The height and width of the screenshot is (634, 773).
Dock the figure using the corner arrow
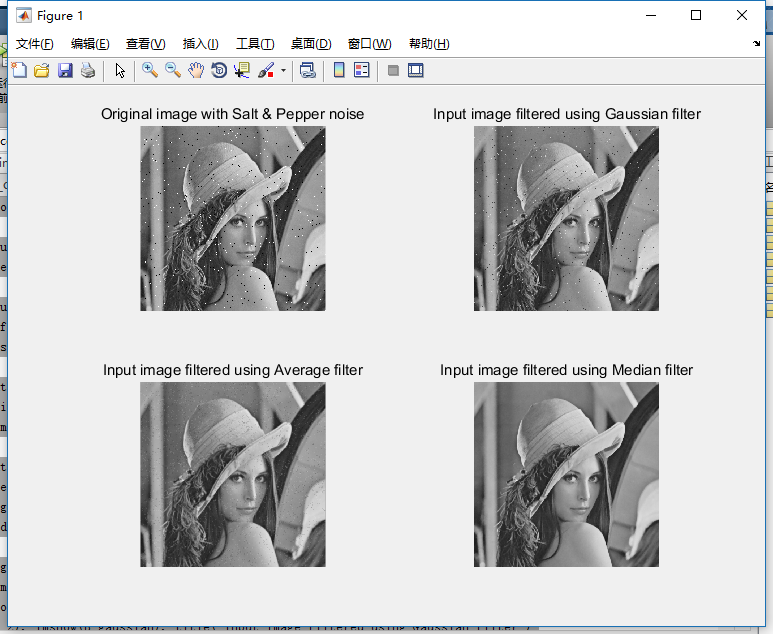[x=757, y=43]
